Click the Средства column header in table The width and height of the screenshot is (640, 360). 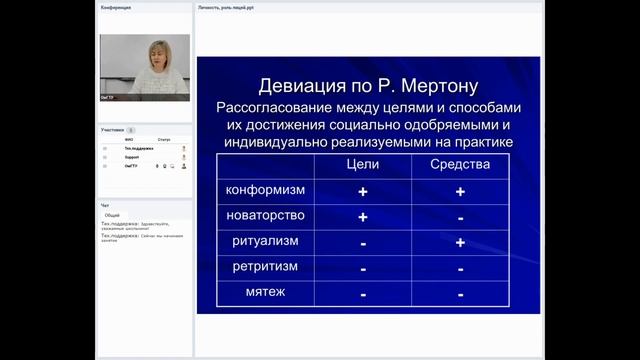click(x=460, y=164)
